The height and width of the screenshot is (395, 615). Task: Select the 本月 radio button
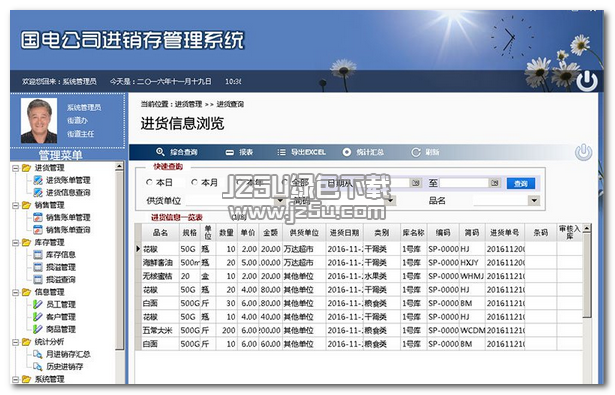tap(194, 182)
